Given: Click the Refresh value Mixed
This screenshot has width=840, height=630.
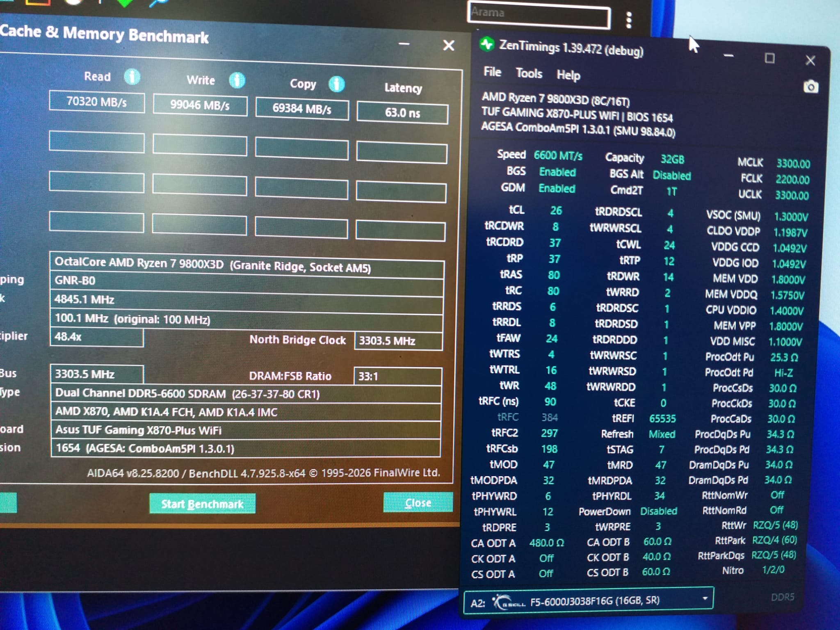Looking at the screenshot, I should point(662,434).
